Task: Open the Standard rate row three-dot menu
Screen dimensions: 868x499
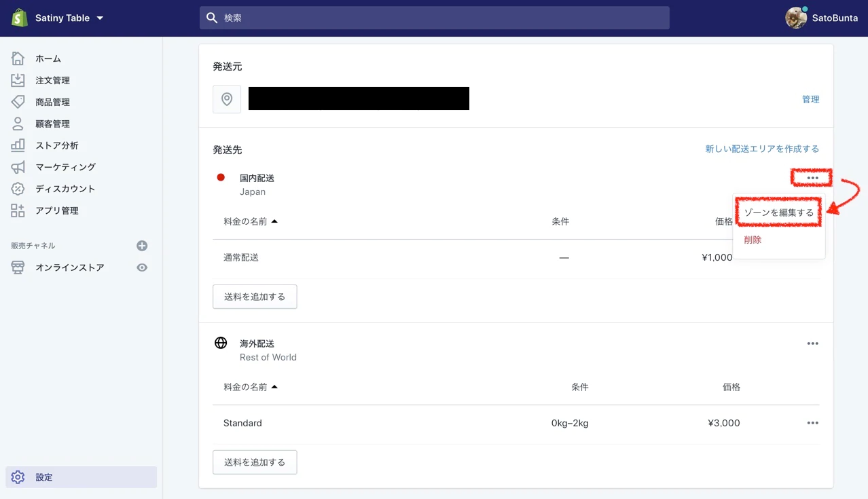Action: [812, 423]
